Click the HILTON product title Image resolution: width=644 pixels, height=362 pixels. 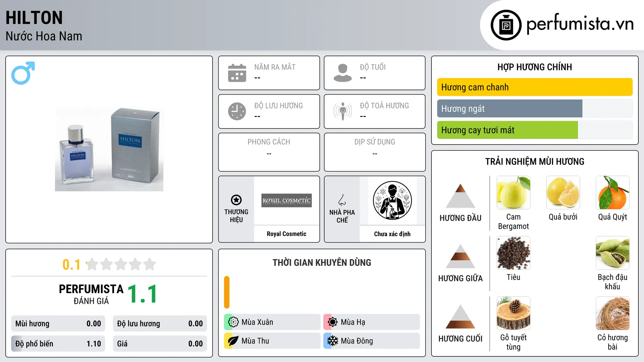[x=34, y=18]
